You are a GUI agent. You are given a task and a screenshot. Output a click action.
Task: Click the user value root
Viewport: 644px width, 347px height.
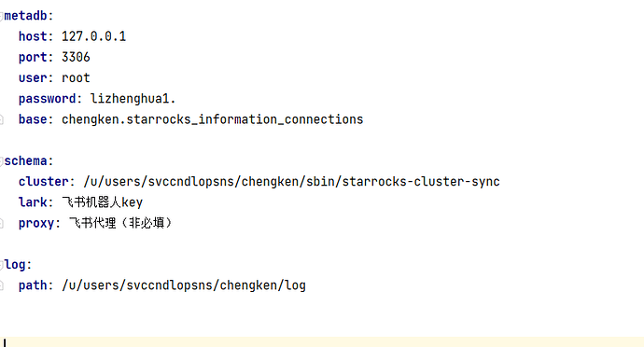click(76, 78)
